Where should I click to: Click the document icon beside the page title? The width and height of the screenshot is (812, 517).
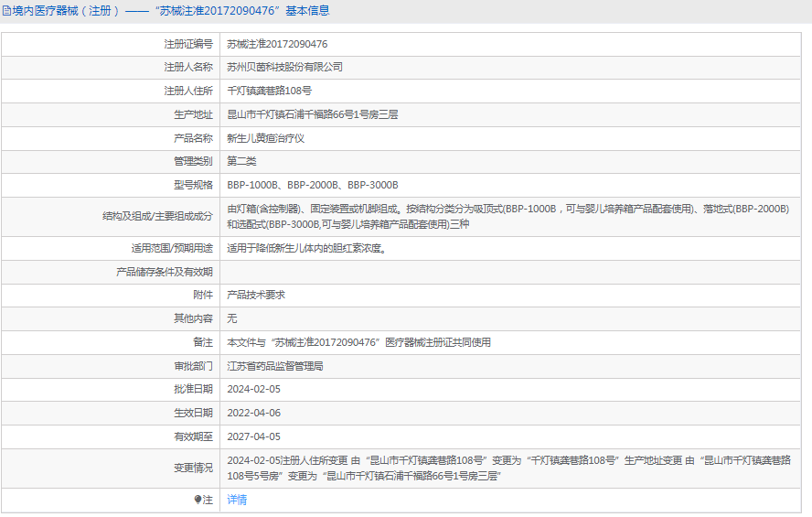tap(6, 11)
